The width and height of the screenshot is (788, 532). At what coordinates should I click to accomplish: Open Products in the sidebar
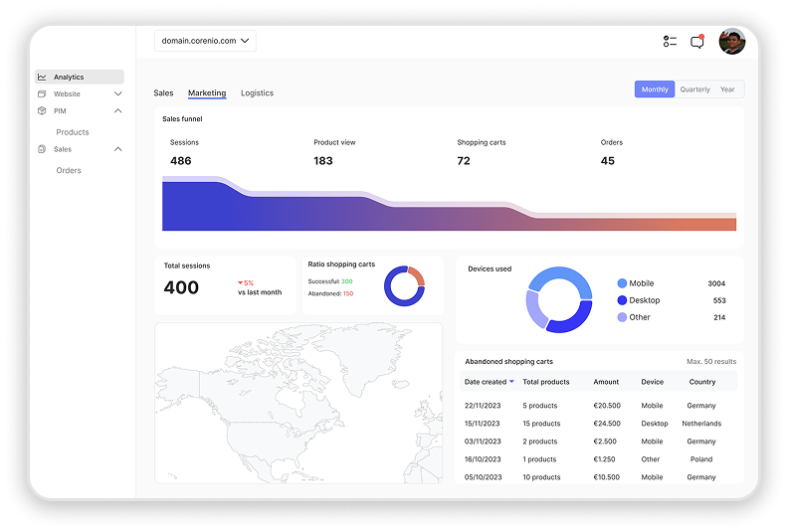[x=73, y=132]
